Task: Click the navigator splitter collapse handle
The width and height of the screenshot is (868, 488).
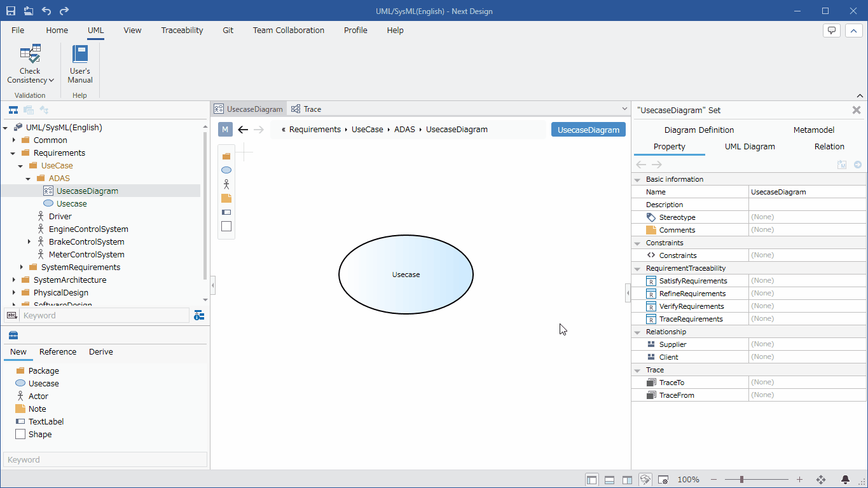Action: tap(213, 285)
